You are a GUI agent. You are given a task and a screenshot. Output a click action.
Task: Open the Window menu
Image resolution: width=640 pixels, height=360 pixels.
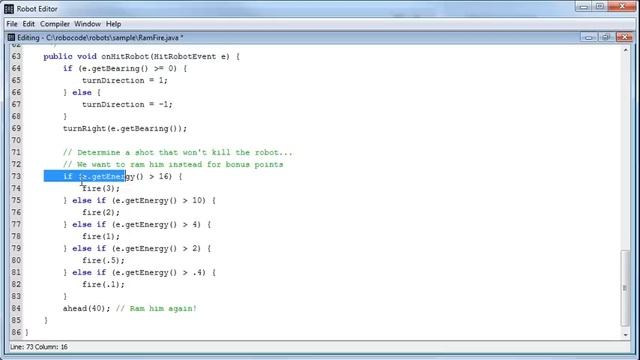click(x=87, y=24)
